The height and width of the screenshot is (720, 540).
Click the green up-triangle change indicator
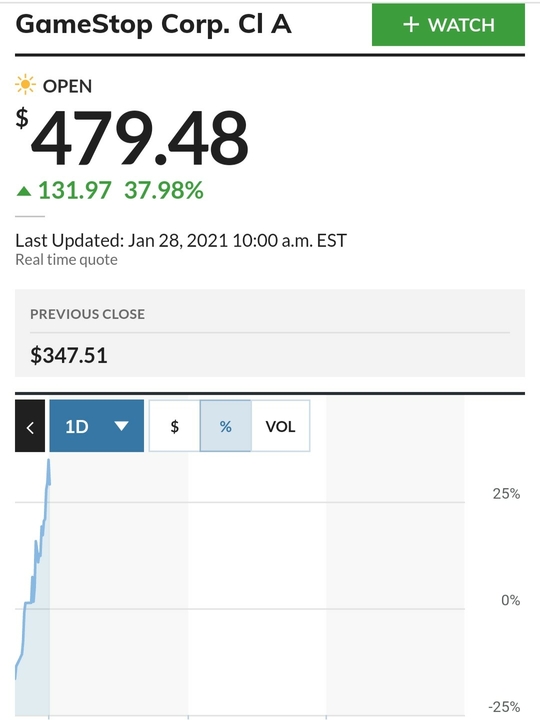tap(24, 191)
